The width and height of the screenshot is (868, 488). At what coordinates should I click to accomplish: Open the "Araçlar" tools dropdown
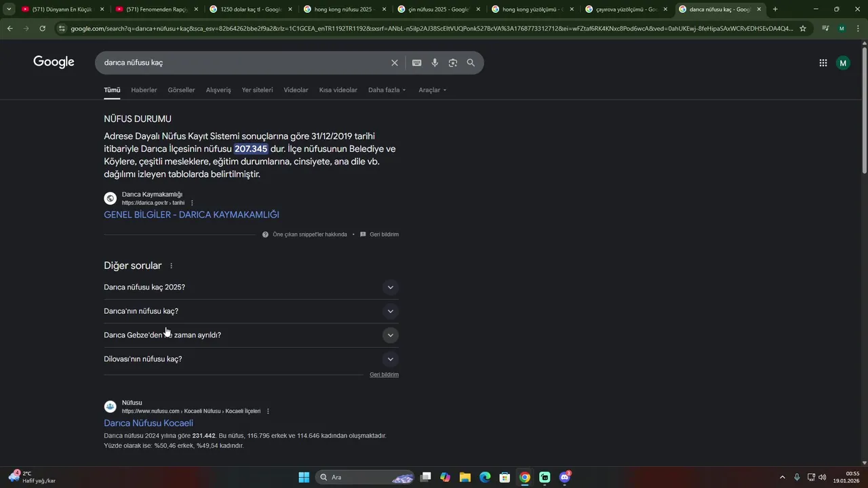(x=433, y=90)
